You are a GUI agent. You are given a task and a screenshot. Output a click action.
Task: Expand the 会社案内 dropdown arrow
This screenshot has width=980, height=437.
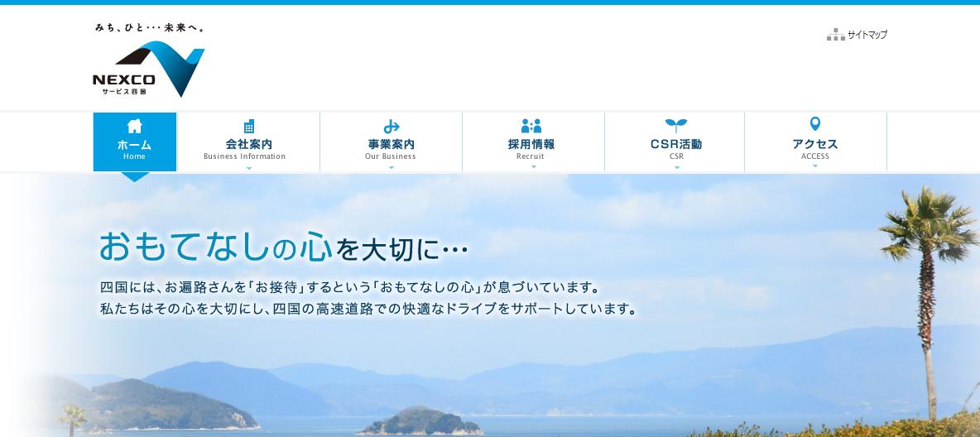click(x=249, y=167)
